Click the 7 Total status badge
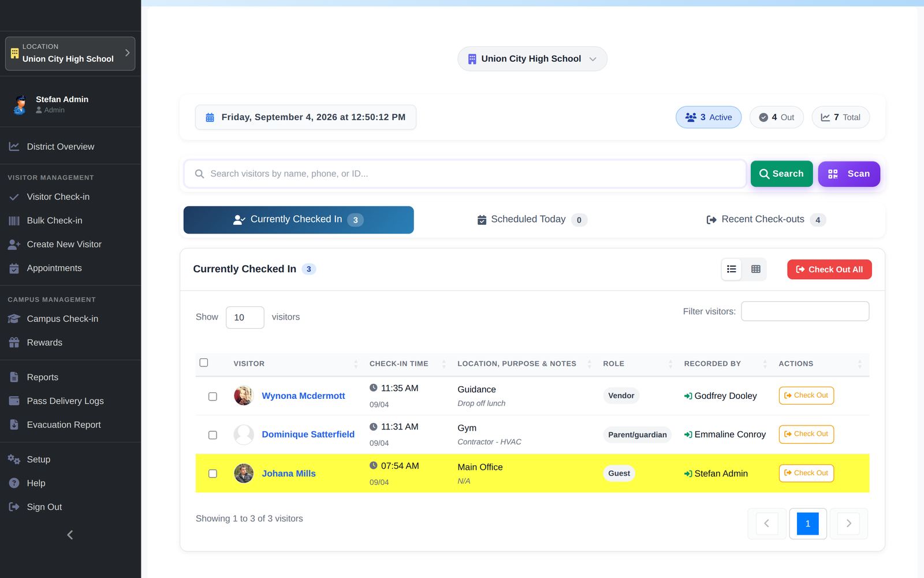This screenshot has height=578, width=924. pyautogui.click(x=841, y=117)
